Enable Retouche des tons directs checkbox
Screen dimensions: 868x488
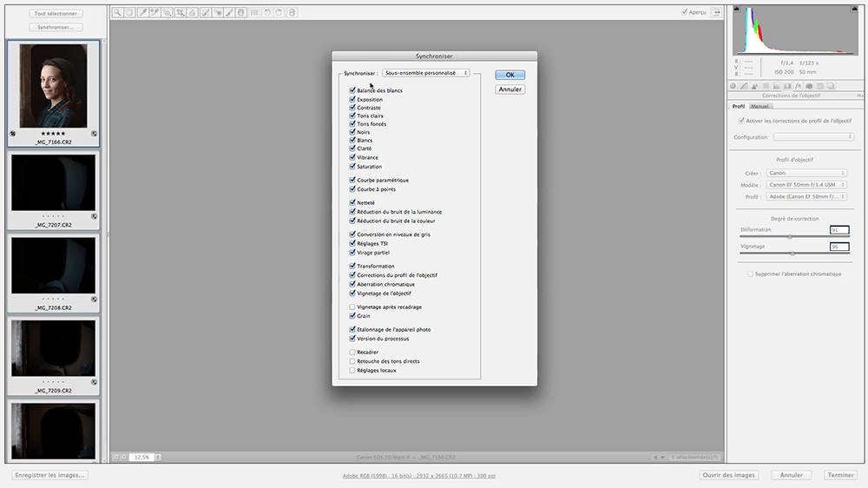[352, 360]
